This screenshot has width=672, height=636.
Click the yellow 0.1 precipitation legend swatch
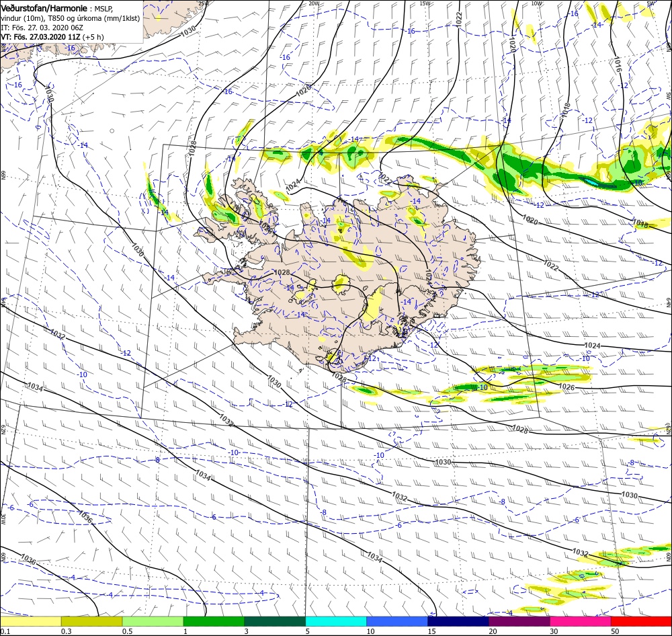(30, 621)
